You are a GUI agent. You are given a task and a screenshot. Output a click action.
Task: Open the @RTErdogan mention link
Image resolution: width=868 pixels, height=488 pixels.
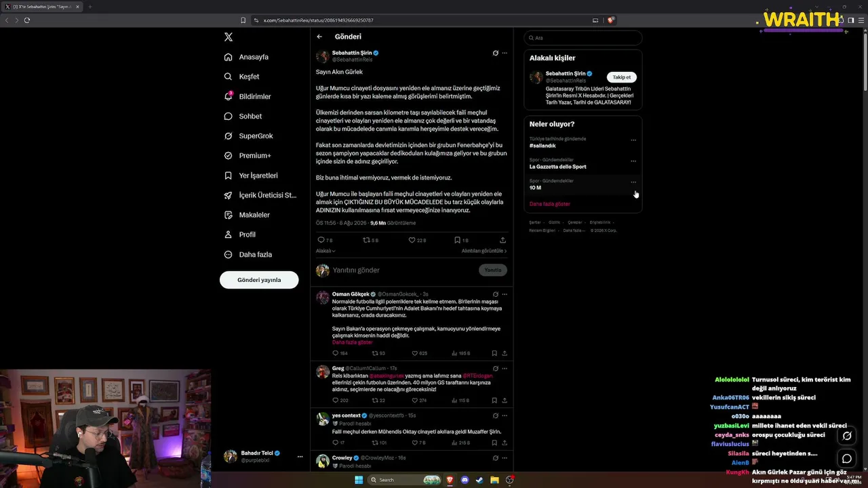[x=478, y=375]
